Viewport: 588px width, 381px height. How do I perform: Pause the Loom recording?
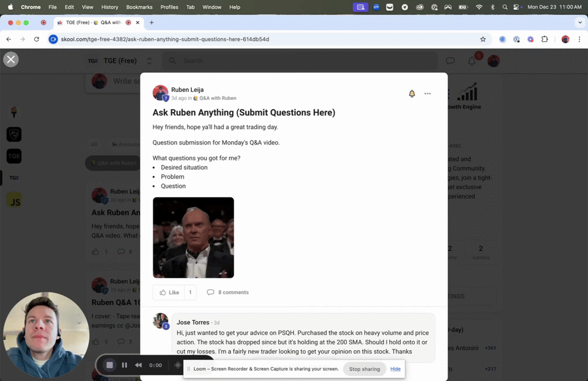(x=125, y=365)
